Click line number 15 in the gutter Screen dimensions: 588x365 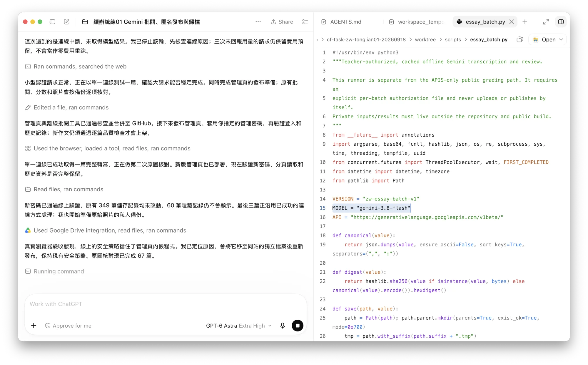(323, 208)
